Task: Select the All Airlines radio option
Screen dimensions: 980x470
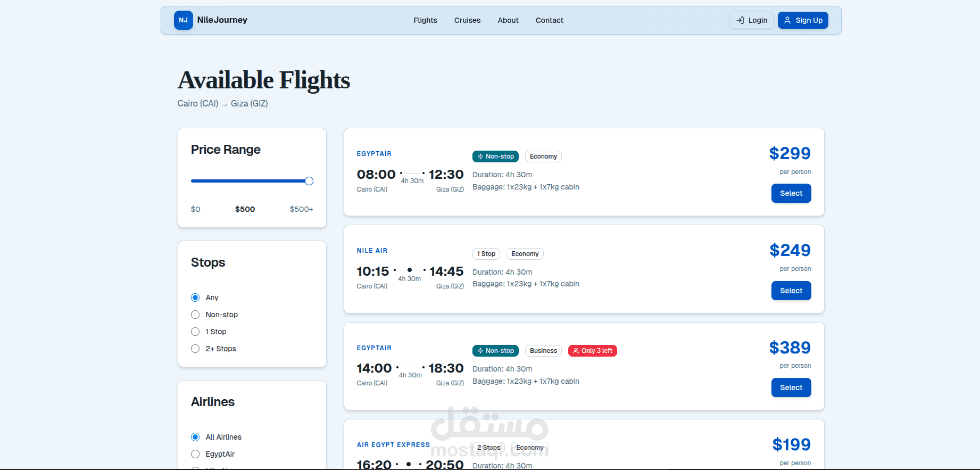Action: (195, 437)
